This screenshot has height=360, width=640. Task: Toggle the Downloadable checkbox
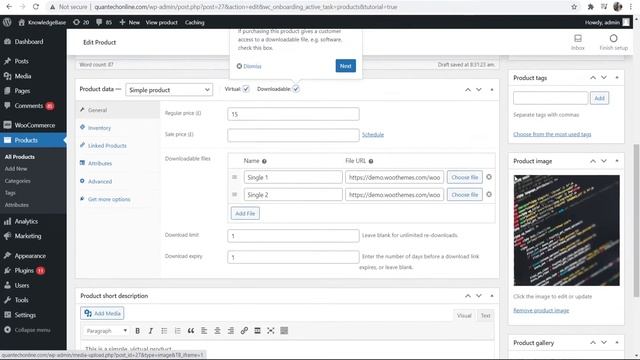pyautogui.click(x=296, y=89)
